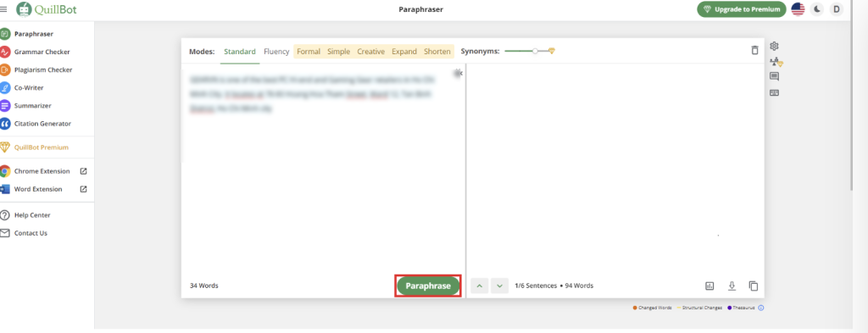Open the hamburger menu beside the QuillBot logo
Image resolution: width=868 pixels, height=333 pixels.
coord(3,9)
